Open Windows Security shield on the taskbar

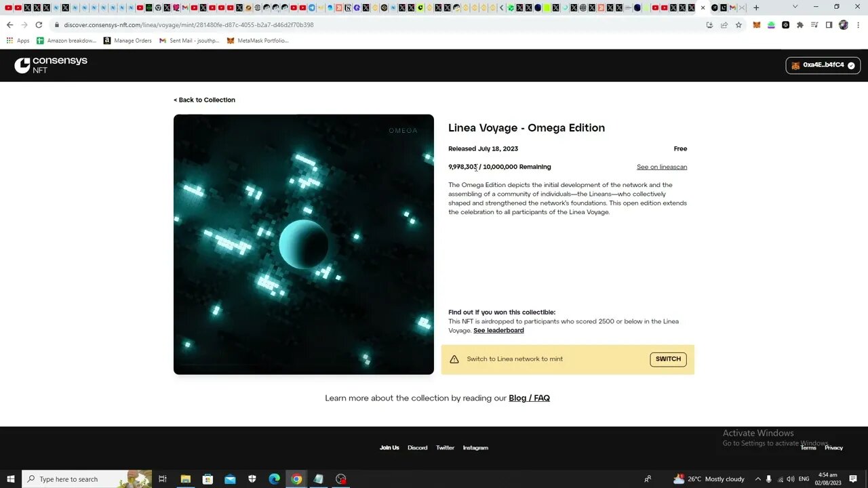pyautogui.click(x=252, y=479)
